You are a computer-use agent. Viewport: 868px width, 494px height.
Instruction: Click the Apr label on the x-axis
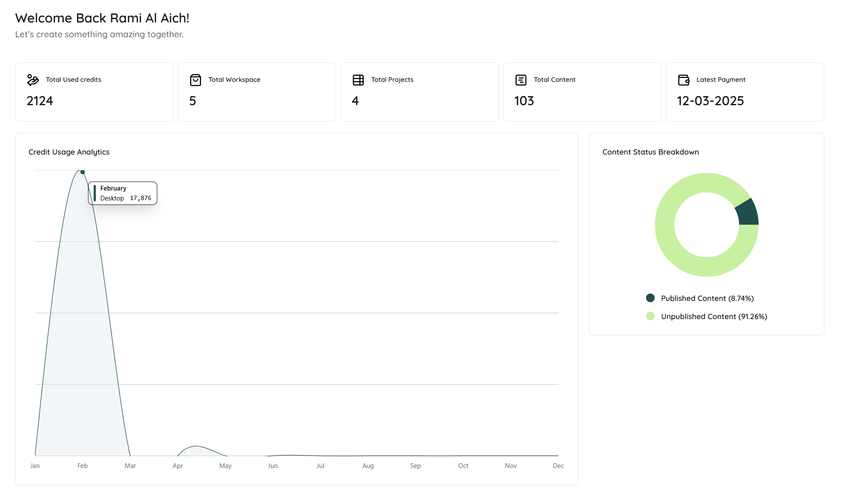pyautogui.click(x=177, y=466)
